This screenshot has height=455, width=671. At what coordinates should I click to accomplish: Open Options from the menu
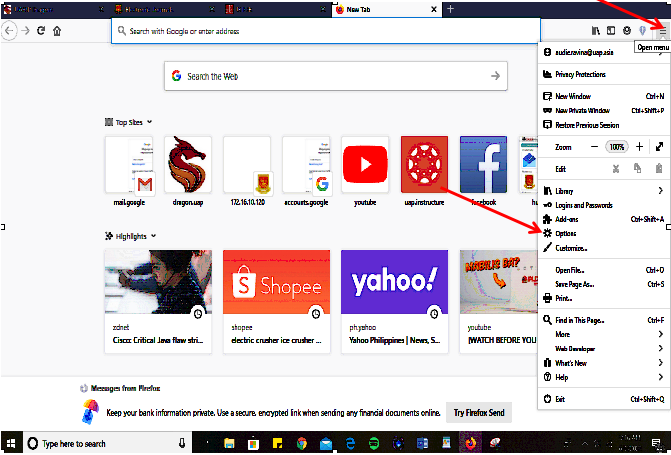point(604,233)
